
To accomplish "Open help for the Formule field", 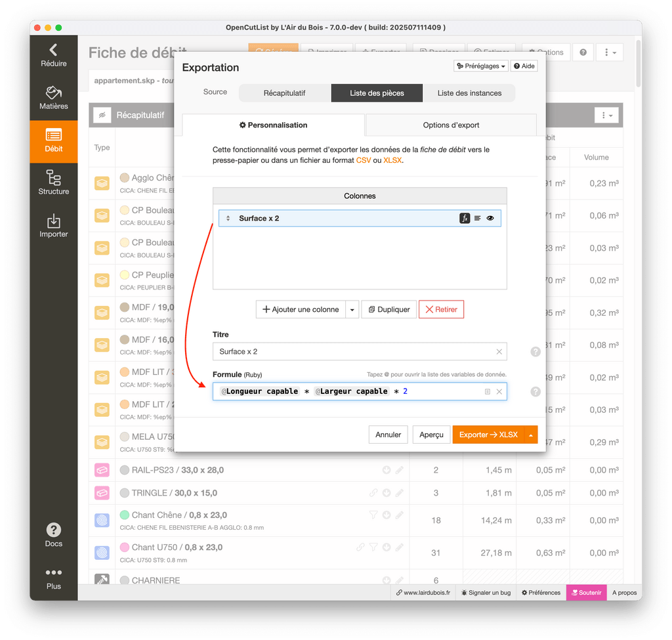I will 535,391.
